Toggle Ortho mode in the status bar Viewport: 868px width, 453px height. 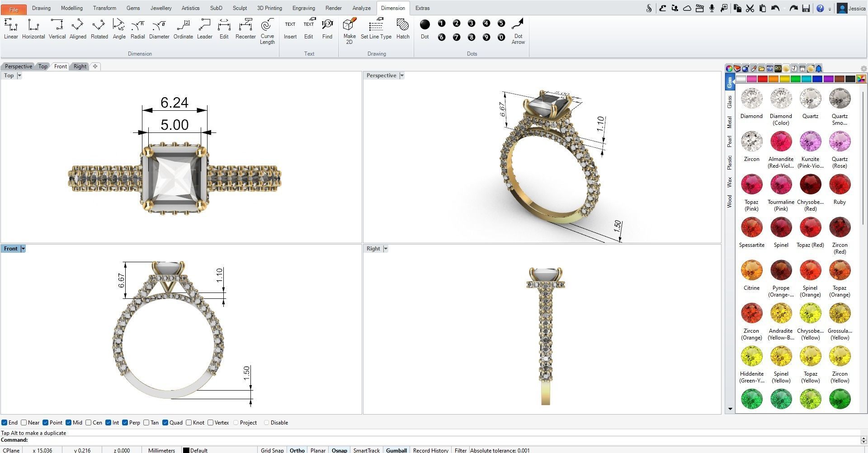pos(297,450)
